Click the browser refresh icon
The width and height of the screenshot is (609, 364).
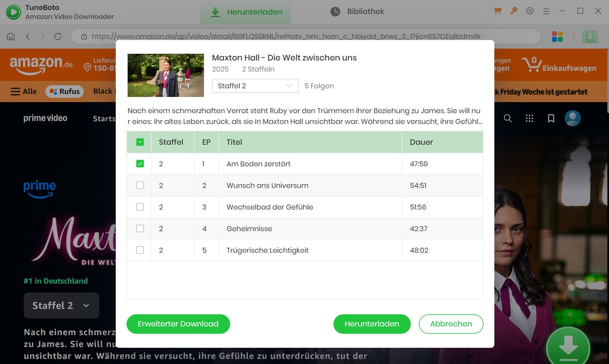[x=58, y=36]
